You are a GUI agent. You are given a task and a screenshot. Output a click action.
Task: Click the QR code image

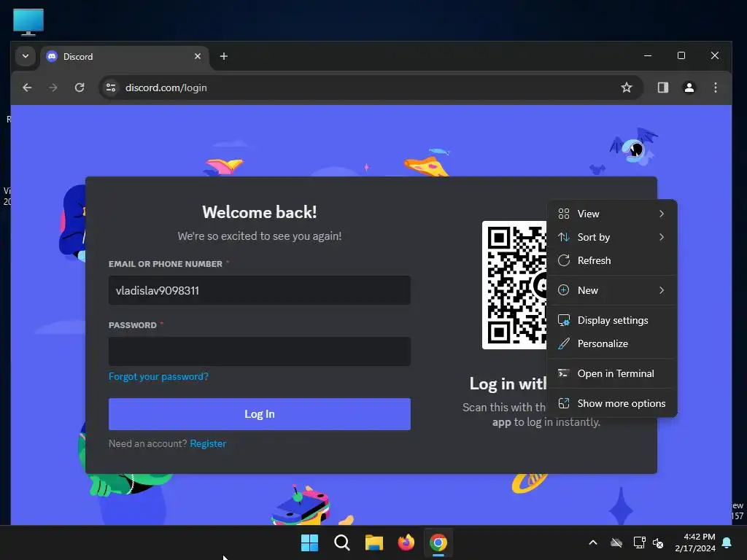pos(514,285)
